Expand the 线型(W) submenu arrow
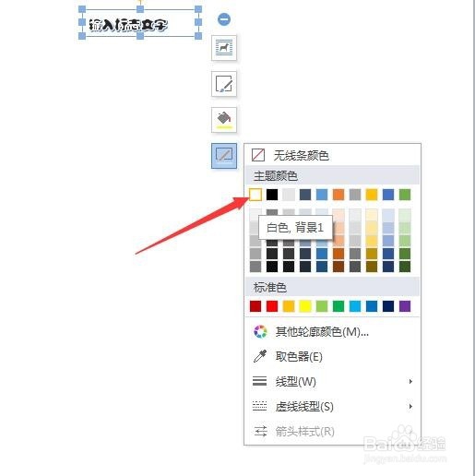475x476 pixels. click(410, 382)
